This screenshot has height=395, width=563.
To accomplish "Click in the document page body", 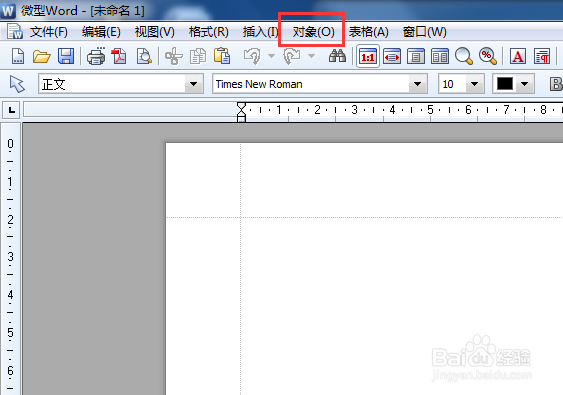I will 364,269.
